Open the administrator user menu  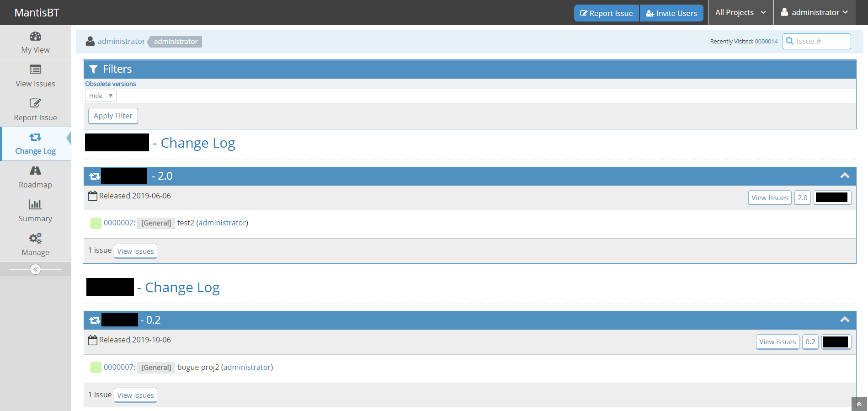814,13
